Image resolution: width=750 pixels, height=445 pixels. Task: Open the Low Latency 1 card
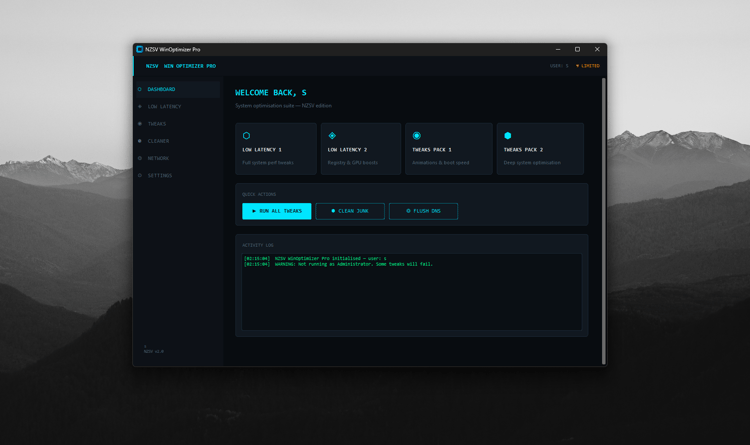coord(276,149)
